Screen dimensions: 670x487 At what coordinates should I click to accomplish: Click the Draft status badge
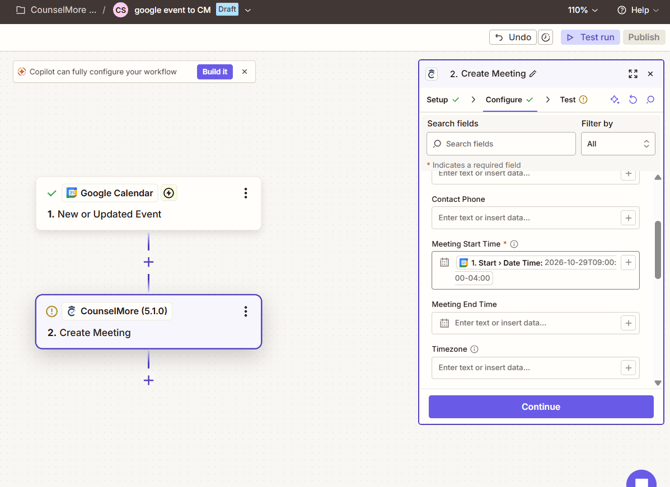tap(227, 9)
